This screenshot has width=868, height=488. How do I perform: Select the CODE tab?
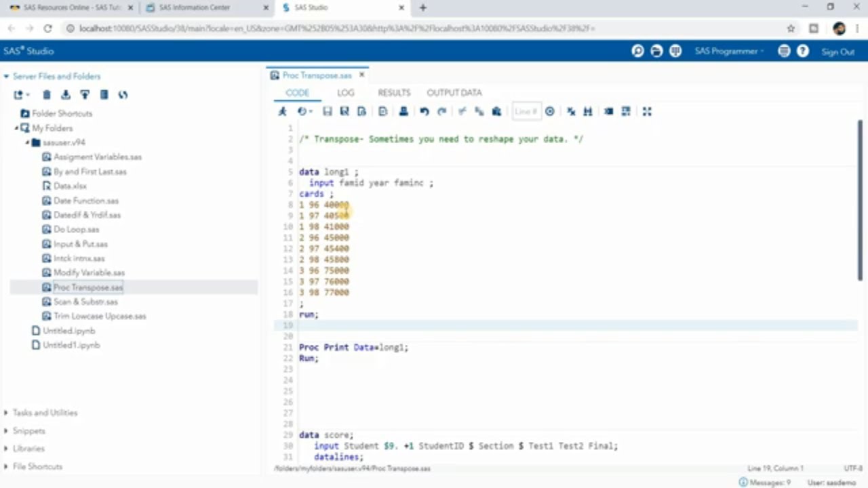coord(297,93)
